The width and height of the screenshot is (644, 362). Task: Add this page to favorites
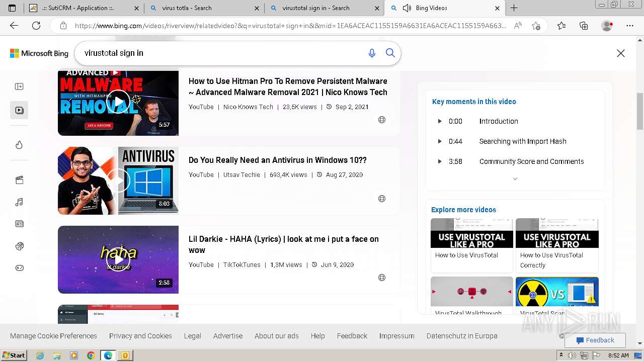pyautogui.click(x=536, y=26)
